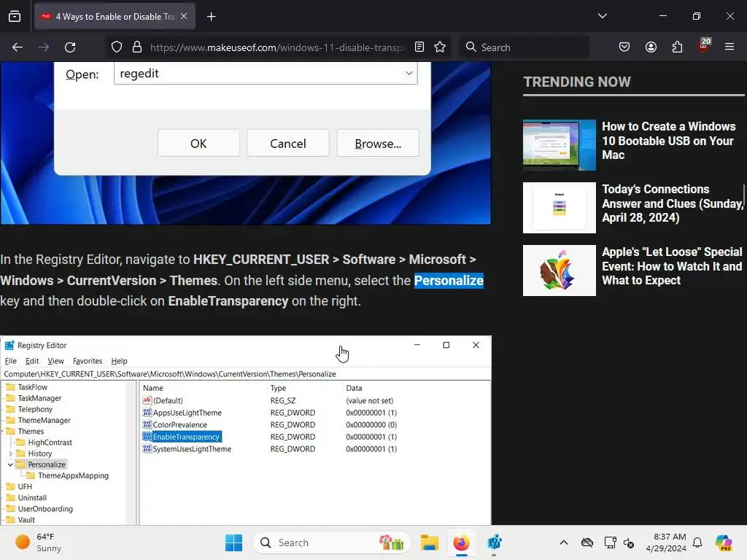Click the Windows 10 Bootable USB thumbnail
Image resolution: width=747 pixels, height=560 pixels.
[560, 145]
